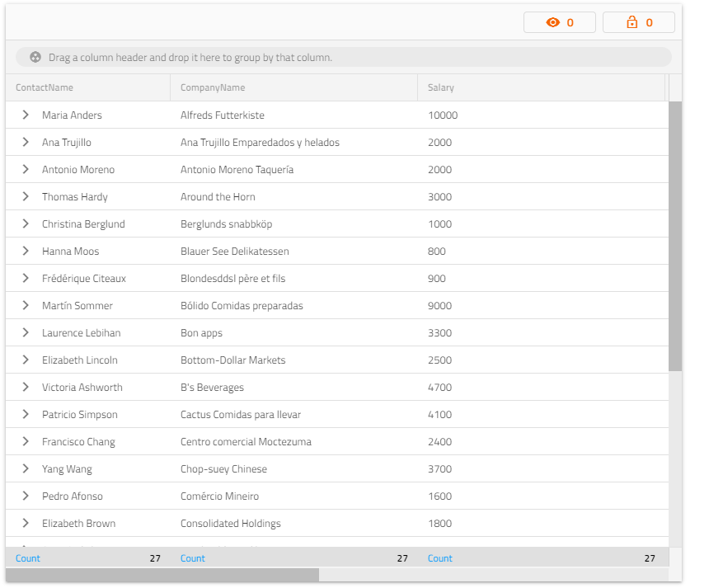Image resolution: width=709 pixels, height=588 pixels.
Task: Expand the Christina Berglund row
Action: pyautogui.click(x=24, y=223)
